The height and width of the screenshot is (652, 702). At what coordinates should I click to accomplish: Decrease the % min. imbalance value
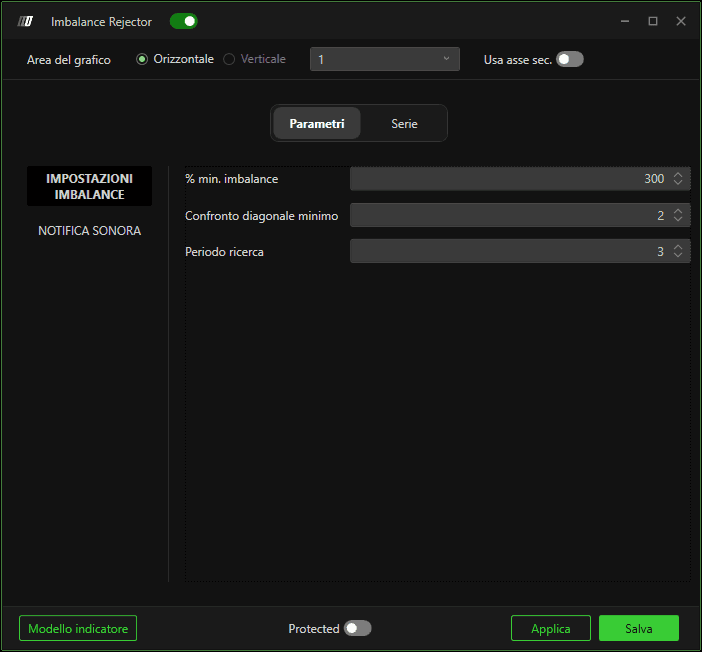[x=678, y=183]
